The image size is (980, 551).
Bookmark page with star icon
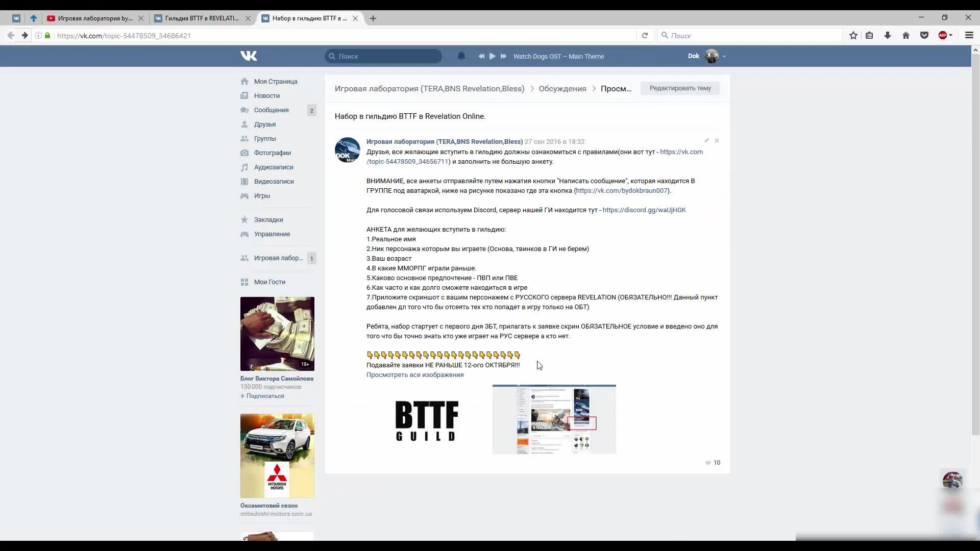(x=853, y=35)
